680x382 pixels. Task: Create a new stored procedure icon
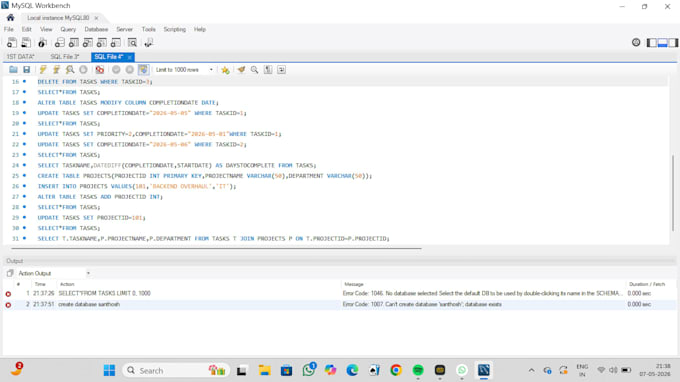coord(101,42)
